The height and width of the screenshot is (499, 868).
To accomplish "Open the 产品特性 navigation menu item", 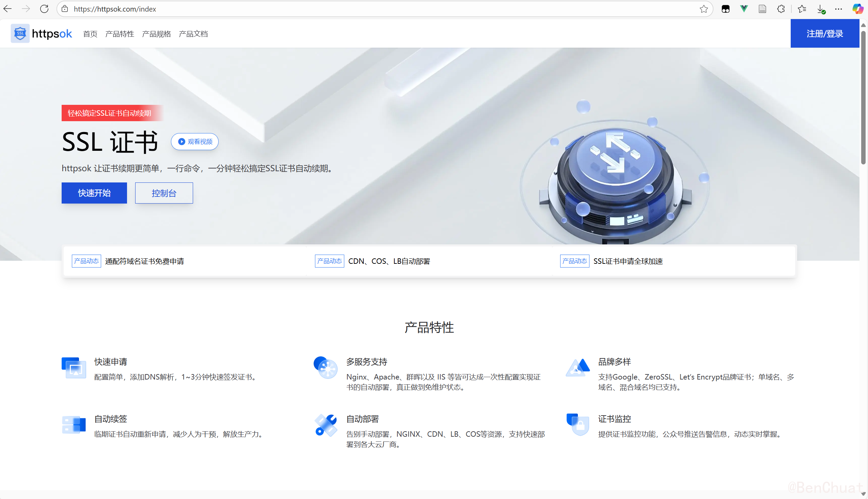I will click(119, 34).
